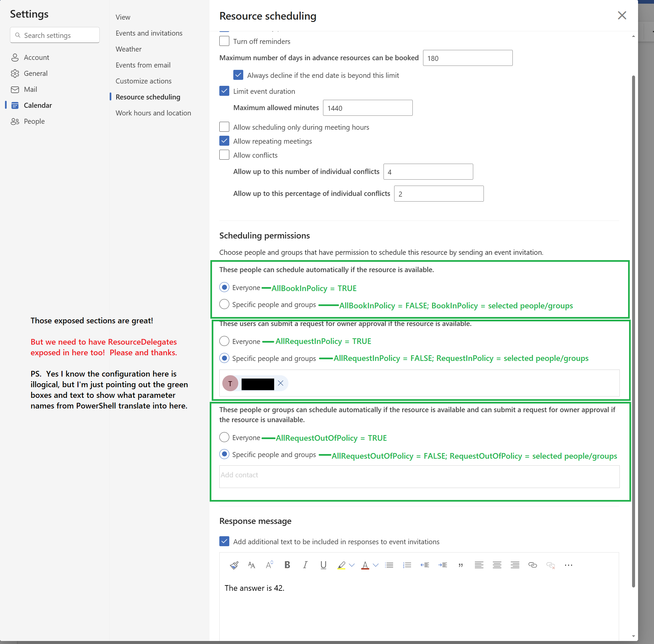
Task: Insert a numbered list
Action: [x=407, y=565]
